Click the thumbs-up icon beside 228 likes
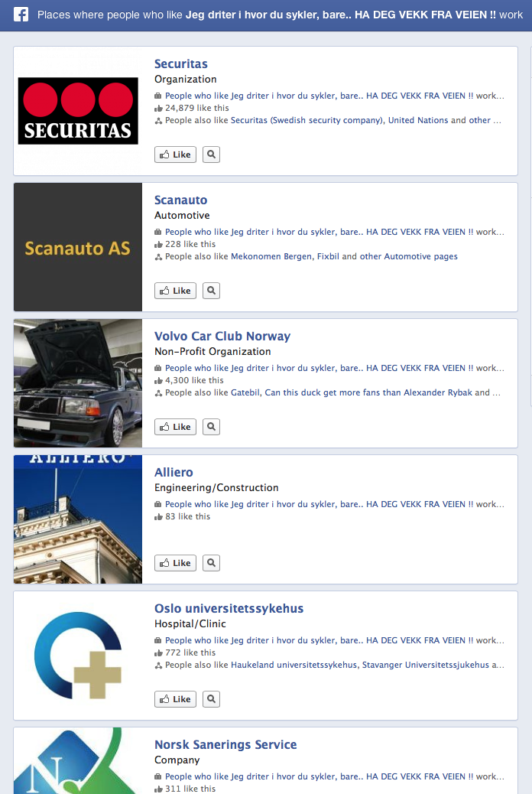The width and height of the screenshot is (532, 794). (158, 245)
